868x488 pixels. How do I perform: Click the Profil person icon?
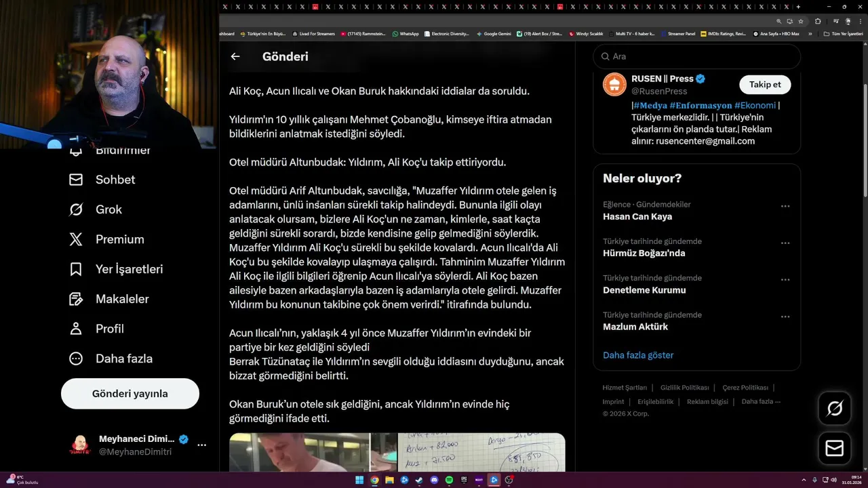pos(76,329)
